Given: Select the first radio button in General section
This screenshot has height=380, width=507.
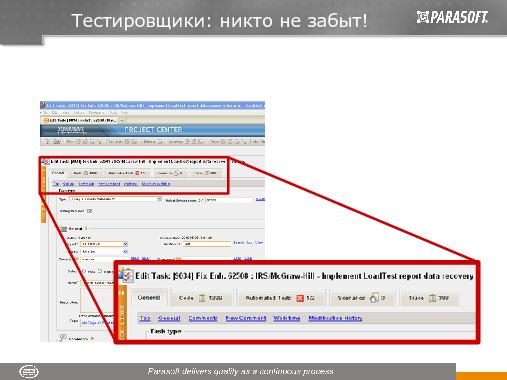Looking at the screenshot, I should (x=84, y=271).
